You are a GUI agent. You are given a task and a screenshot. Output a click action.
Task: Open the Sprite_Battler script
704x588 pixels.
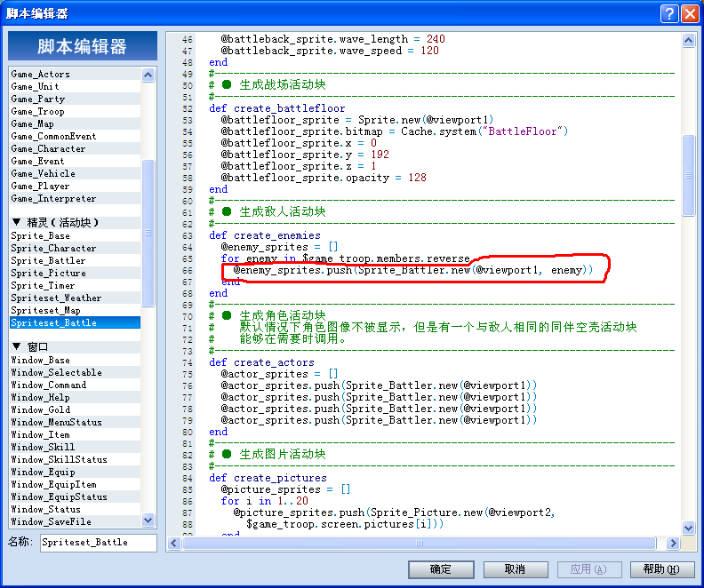75,260
